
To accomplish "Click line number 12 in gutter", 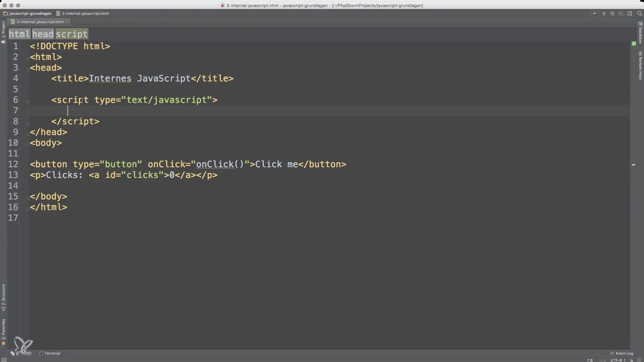I will (13, 164).
